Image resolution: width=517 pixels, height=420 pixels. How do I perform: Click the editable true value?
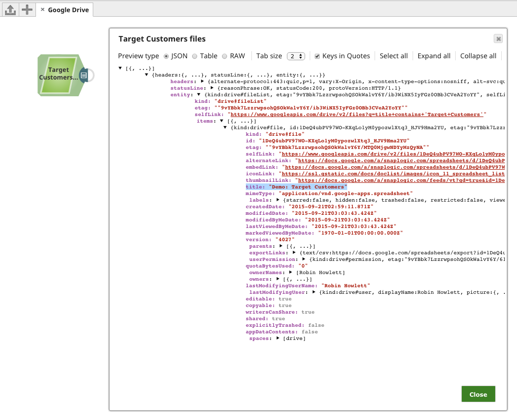pos(285,299)
